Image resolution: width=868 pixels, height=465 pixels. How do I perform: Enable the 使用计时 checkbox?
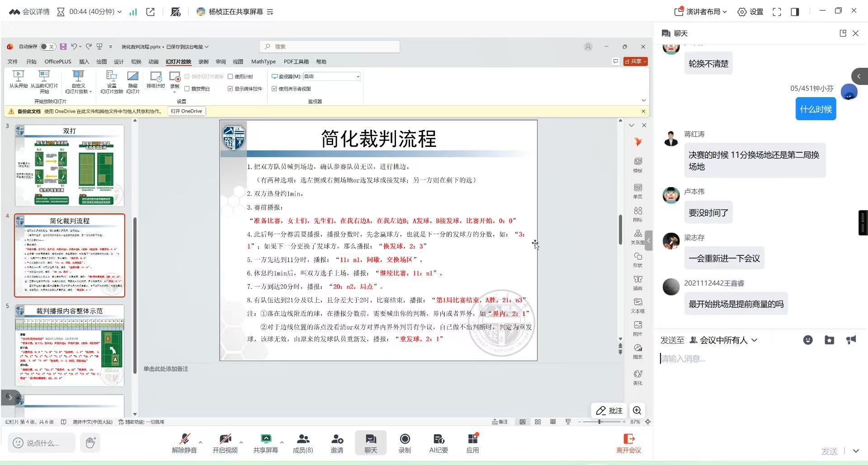point(231,76)
